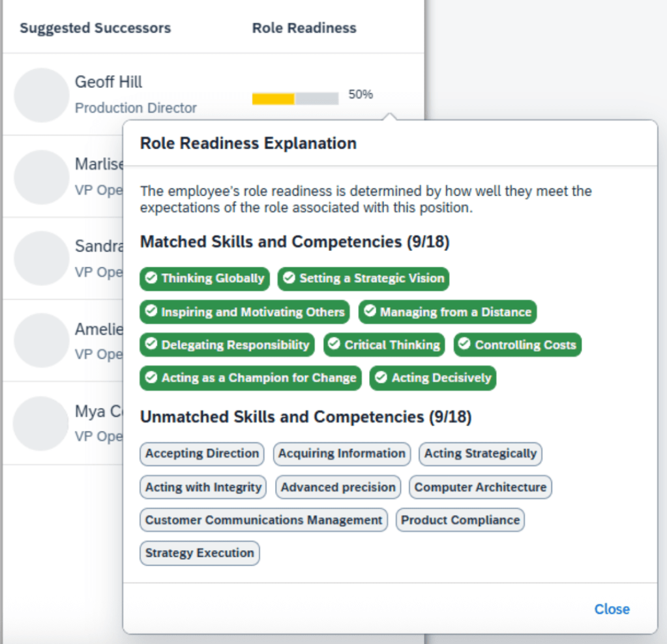Select the Acting as a Champion for Change tag
This screenshot has height=644, width=667.
pyautogui.click(x=250, y=378)
